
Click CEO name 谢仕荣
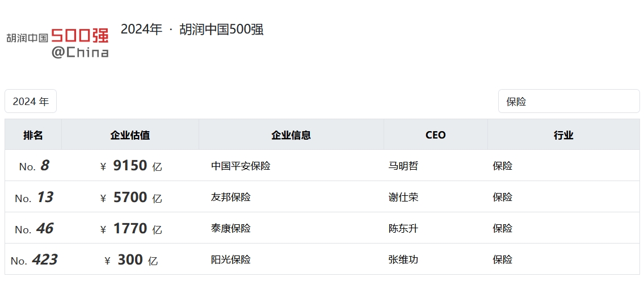pyautogui.click(x=403, y=198)
